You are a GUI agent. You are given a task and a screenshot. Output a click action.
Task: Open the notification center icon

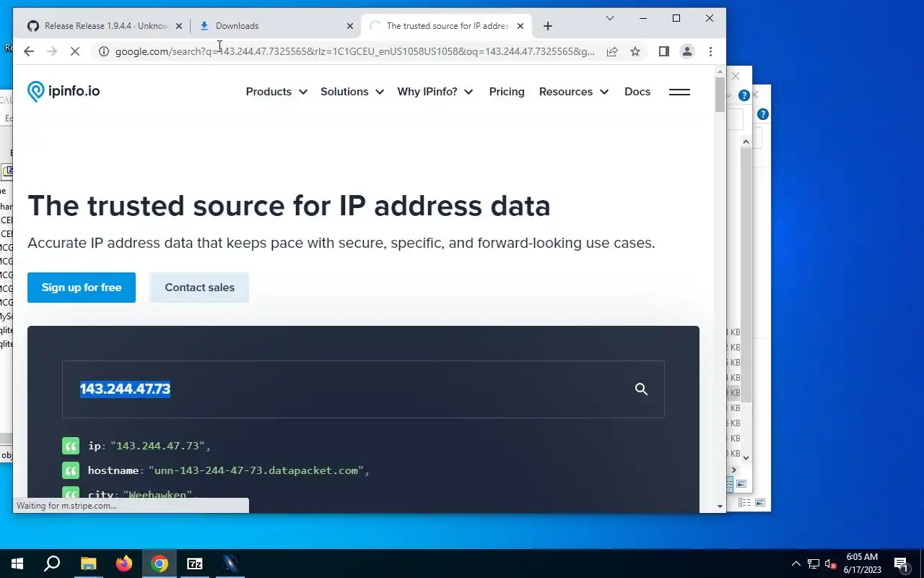tap(901, 564)
